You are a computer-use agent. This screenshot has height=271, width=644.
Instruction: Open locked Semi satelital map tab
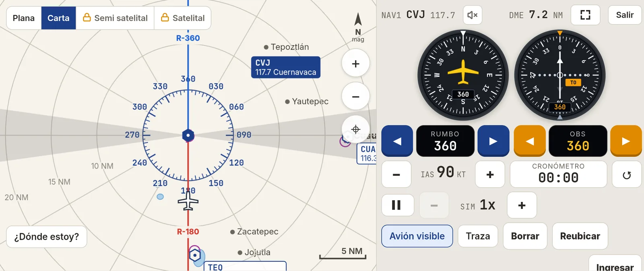tap(115, 18)
